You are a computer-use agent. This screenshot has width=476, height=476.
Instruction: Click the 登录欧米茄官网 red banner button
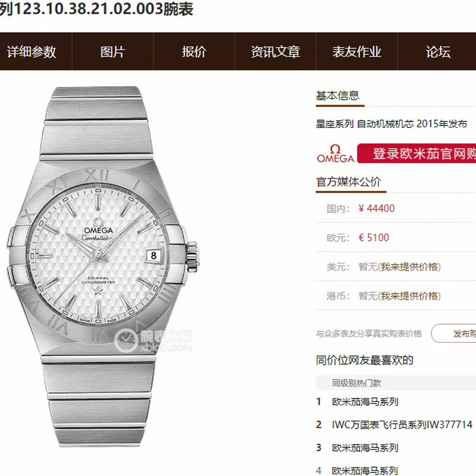click(x=416, y=154)
